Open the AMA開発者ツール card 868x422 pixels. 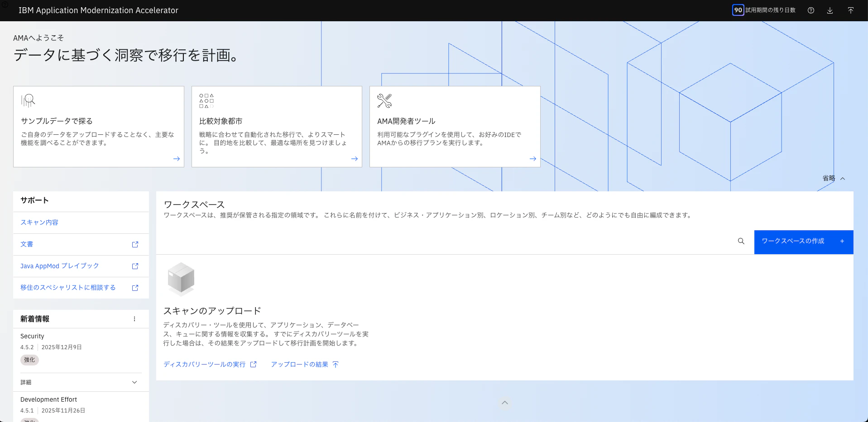pyautogui.click(x=455, y=127)
